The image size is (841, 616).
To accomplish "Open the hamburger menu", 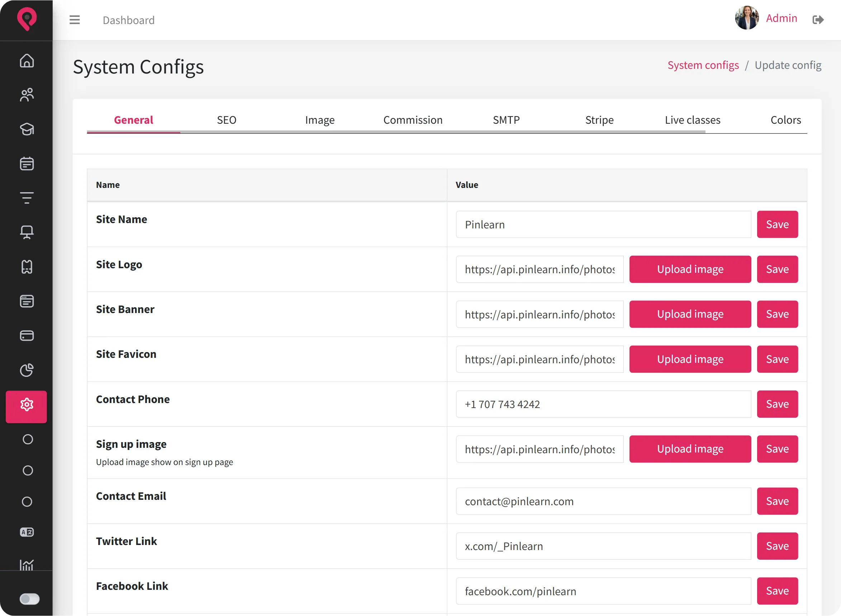I will (x=75, y=20).
